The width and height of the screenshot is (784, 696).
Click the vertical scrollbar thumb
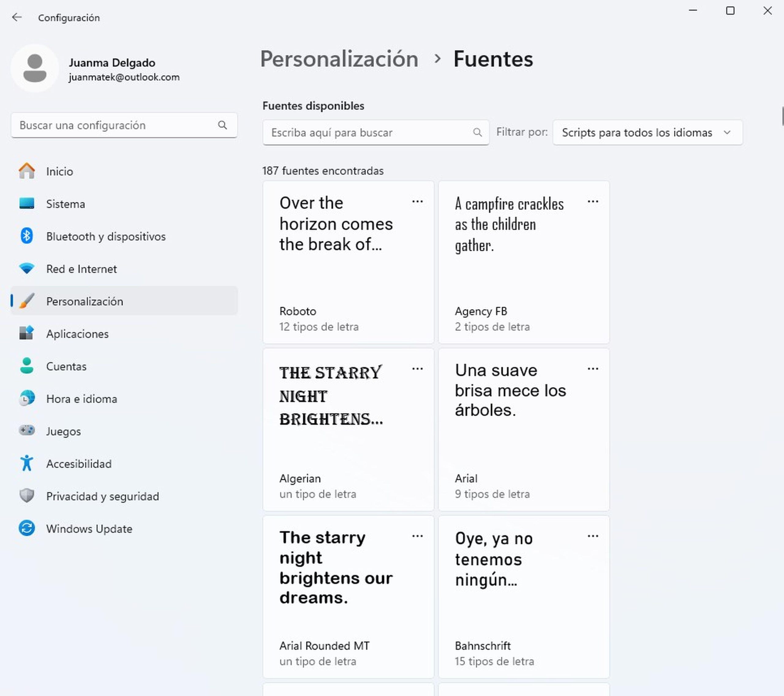pyautogui.click(x=782, y=116)
